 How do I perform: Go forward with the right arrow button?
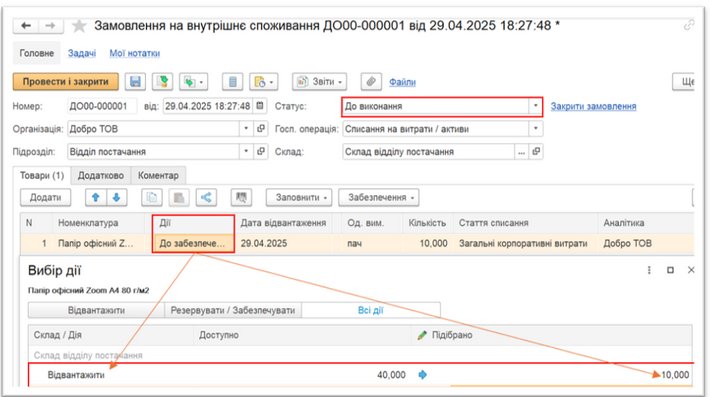pyautogui.click(x=51, y=26)
